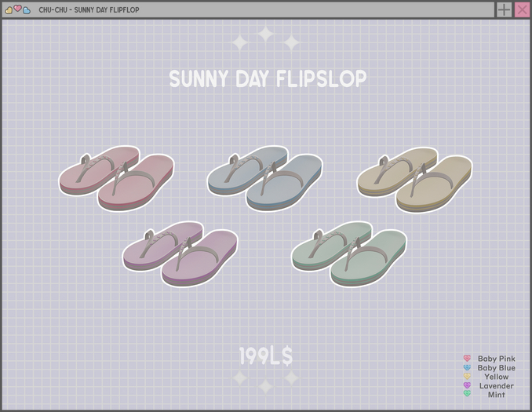The image size is (532, 412).
Task: Click the 'Baby Pink' label
Action: [497, 359]
